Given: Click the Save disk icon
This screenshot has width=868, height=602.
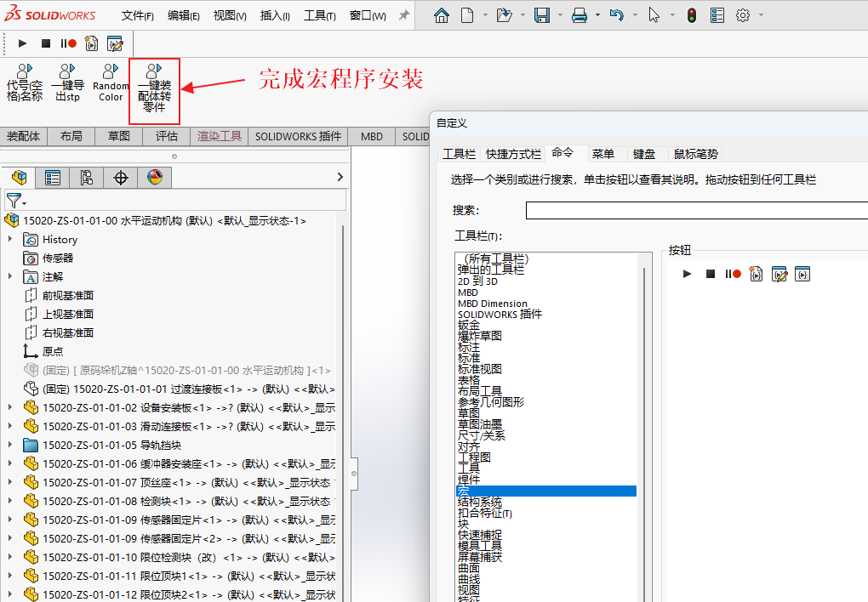Looking at the screenshot, I should click(542, 15).
